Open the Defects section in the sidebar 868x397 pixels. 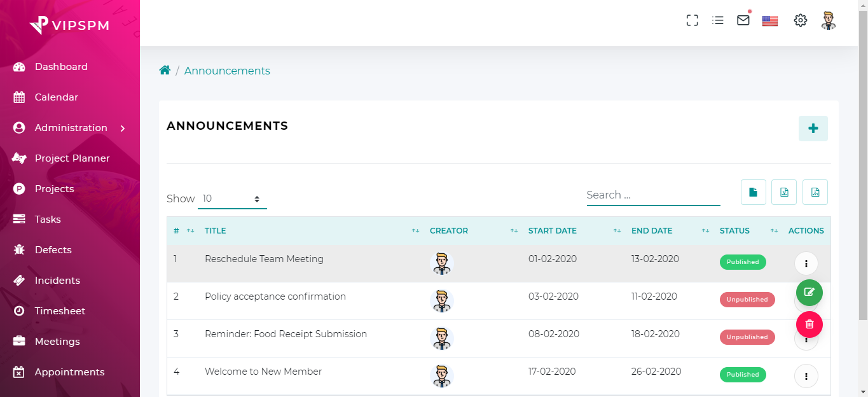(53, 249)
